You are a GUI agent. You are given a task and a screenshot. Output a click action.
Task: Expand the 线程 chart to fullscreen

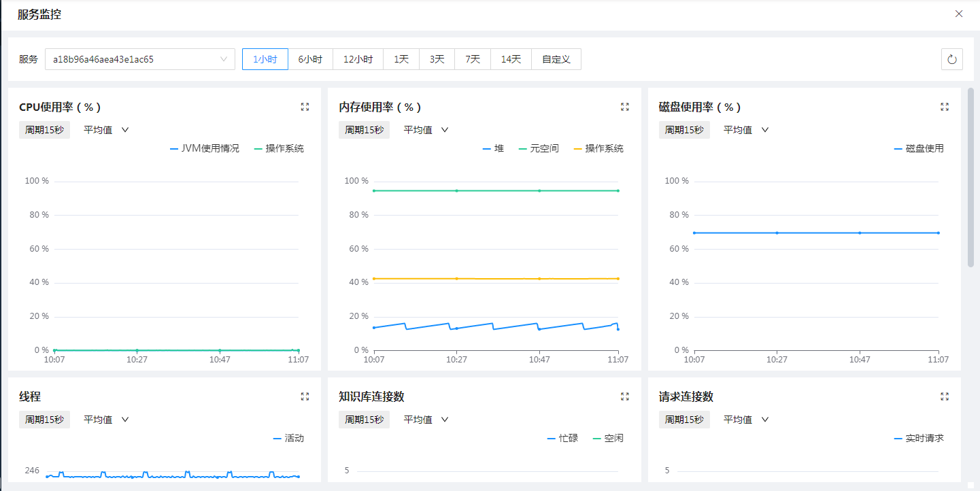(x=305, y=396)
